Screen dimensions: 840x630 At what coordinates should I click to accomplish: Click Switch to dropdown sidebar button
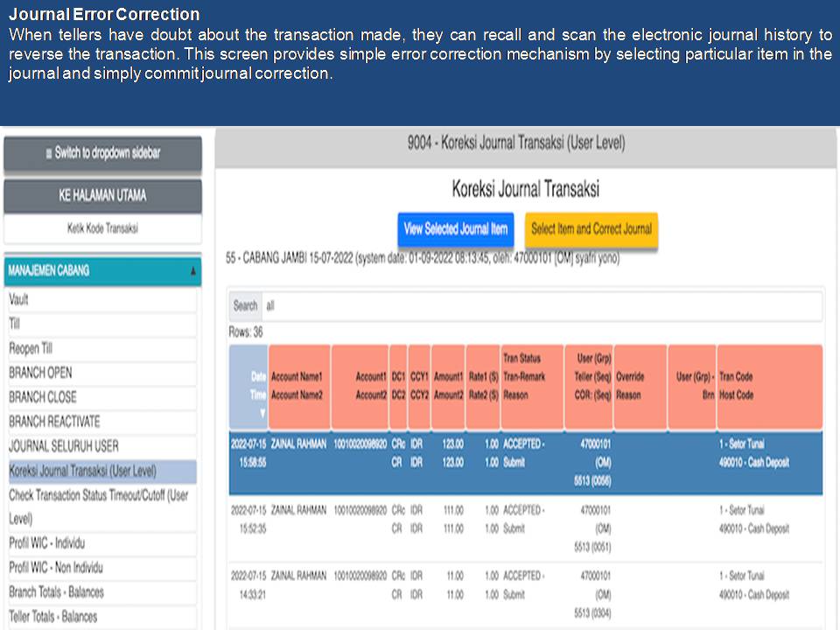(x=102, y=153)
